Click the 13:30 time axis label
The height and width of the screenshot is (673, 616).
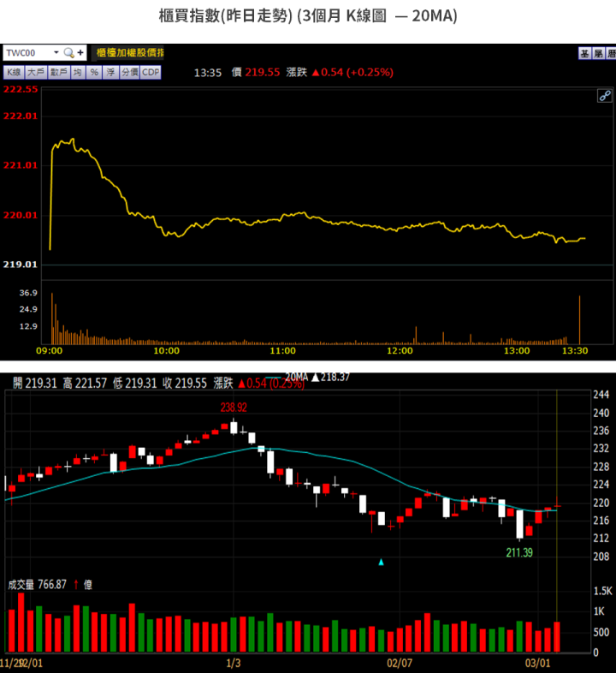pyautogui.click(x=575, y=351)
